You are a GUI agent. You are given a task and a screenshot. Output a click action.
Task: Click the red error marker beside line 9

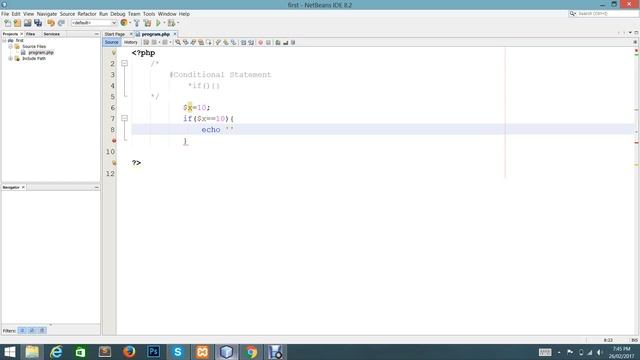pos(114,140)
